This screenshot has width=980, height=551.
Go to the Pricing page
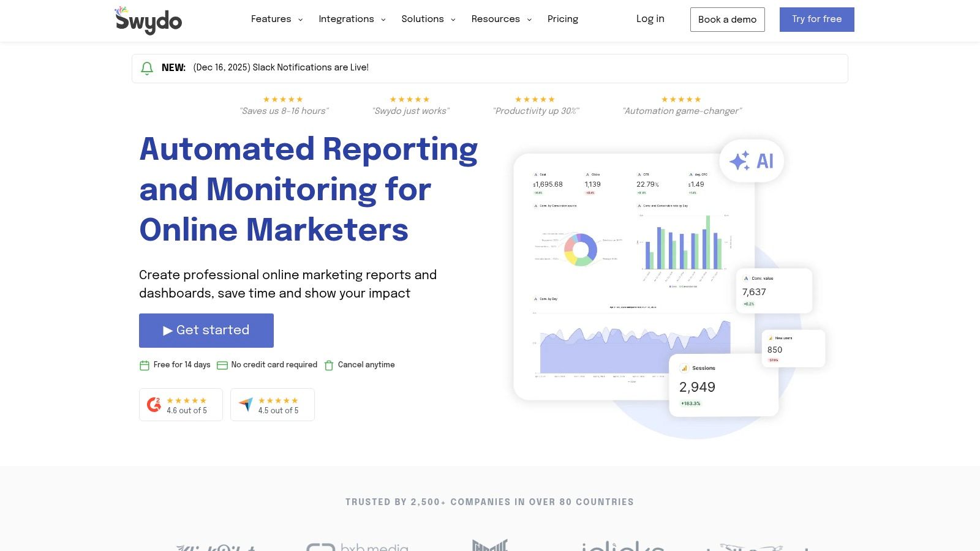[x=562, y=19]
